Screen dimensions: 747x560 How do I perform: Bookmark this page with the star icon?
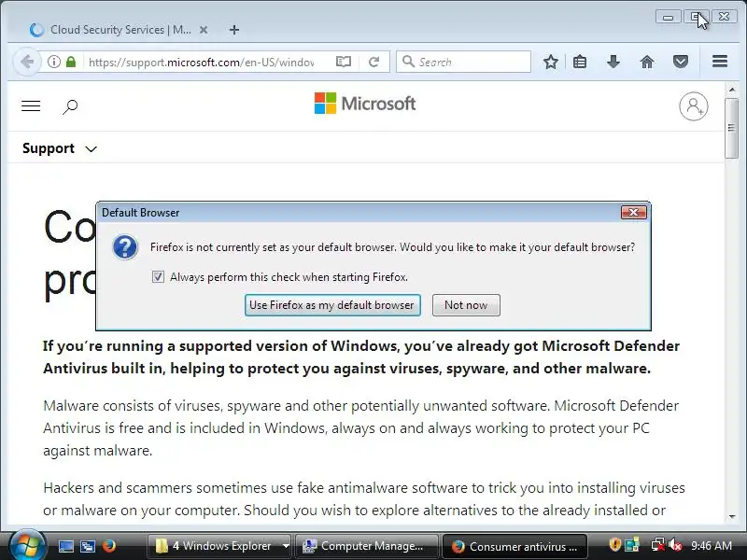pos(551,62)
